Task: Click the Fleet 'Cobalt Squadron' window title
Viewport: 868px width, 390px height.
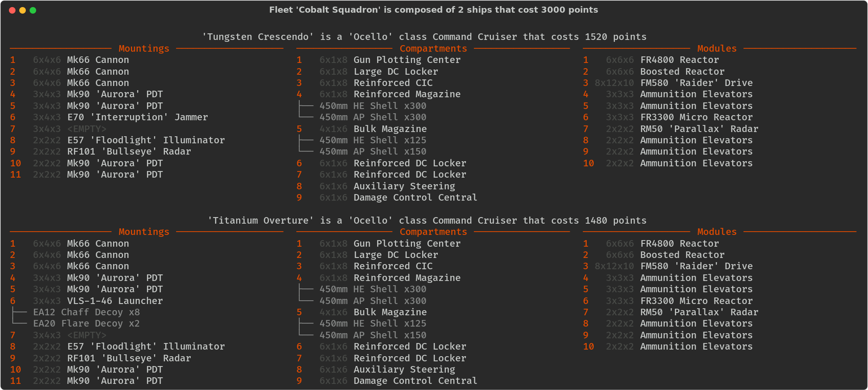Action: click(434, 10)
